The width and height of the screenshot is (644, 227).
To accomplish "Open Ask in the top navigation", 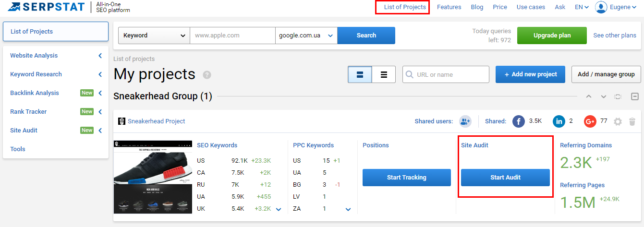I will pos(560,7).
